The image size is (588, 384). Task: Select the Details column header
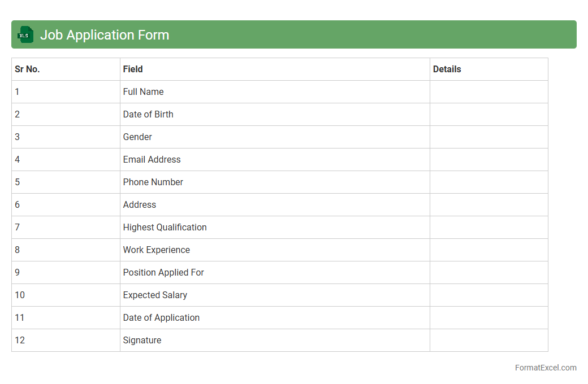(447, 69)
